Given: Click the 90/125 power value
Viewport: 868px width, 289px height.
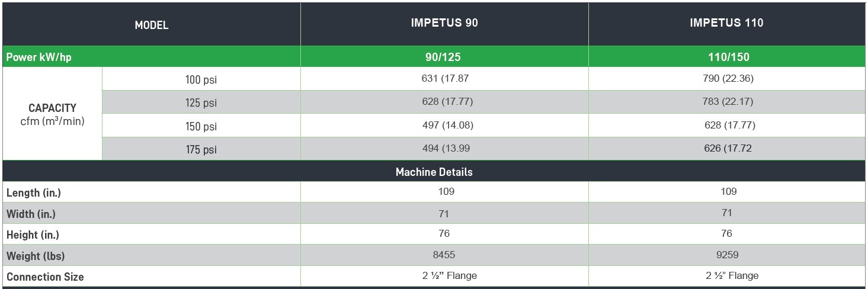Looking at the screenshot, I should (444, 57).
